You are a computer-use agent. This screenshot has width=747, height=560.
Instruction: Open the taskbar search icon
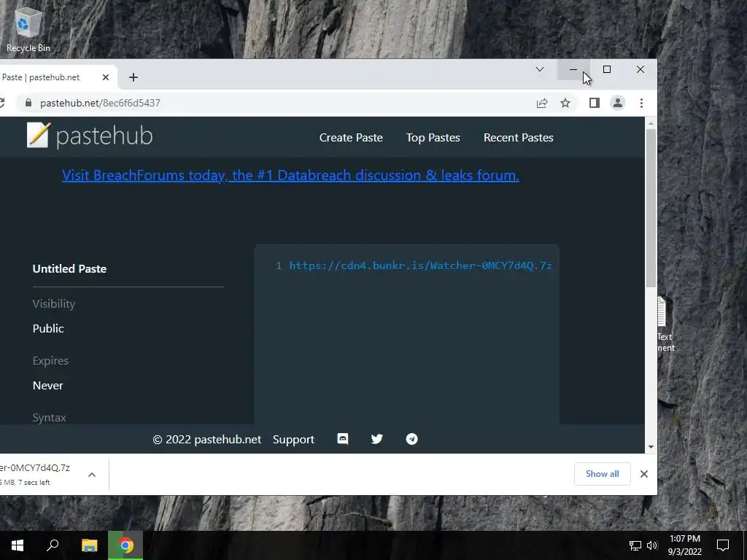click(53, 545)
